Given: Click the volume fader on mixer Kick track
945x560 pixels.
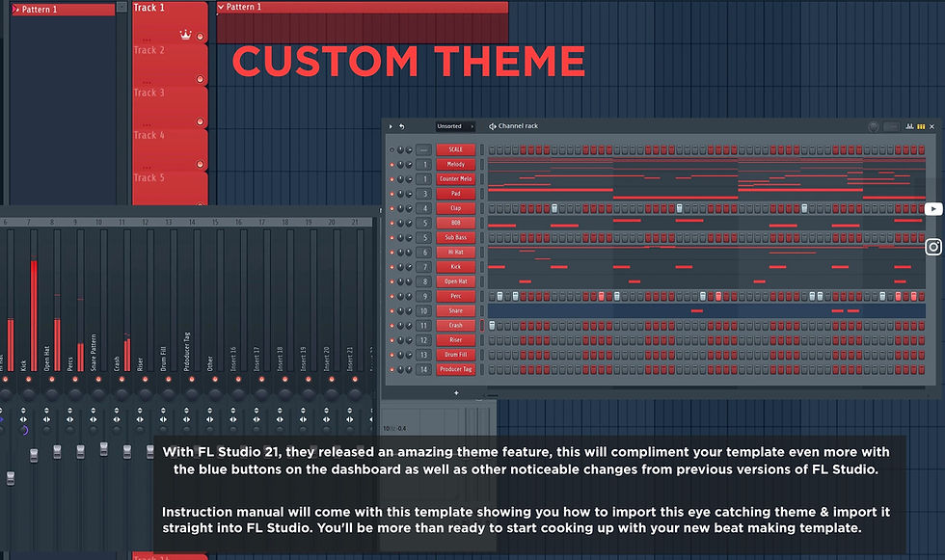Looking at the screenshot, I should pos(34,456).
